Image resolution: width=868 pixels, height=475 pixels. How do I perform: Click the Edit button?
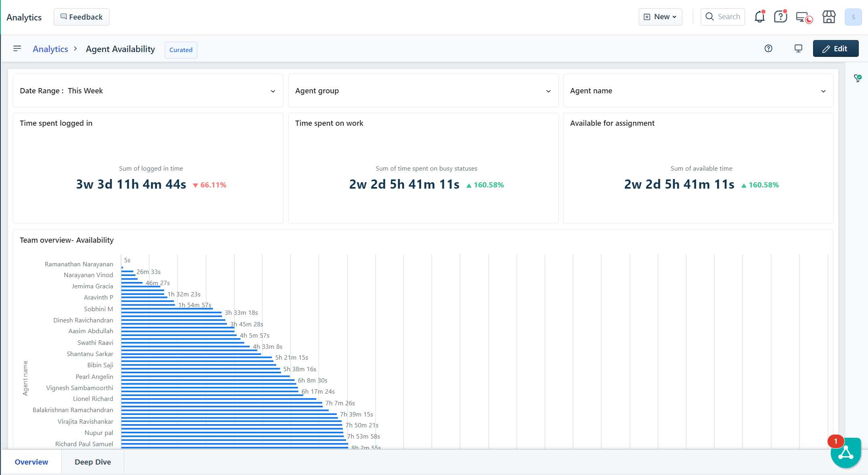[x=836, y=48]
